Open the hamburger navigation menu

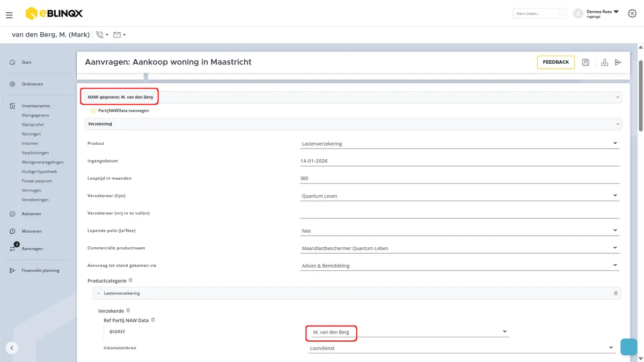9,15
